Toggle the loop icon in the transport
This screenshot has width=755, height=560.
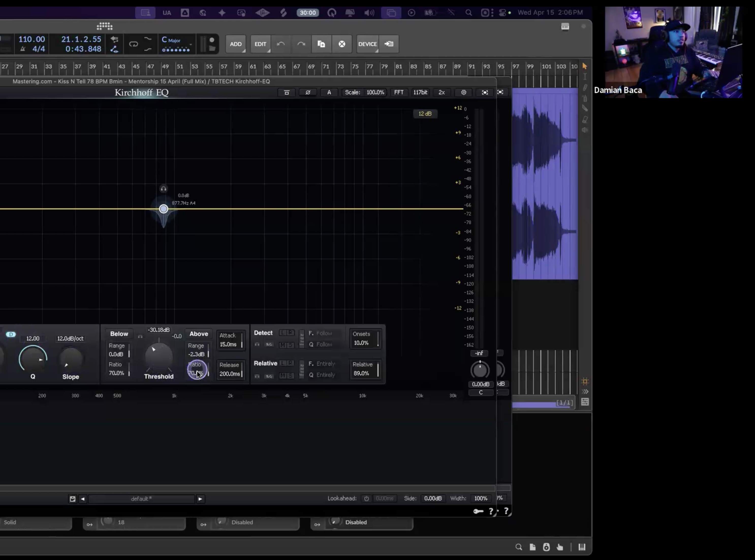click(x=134, y=44)
